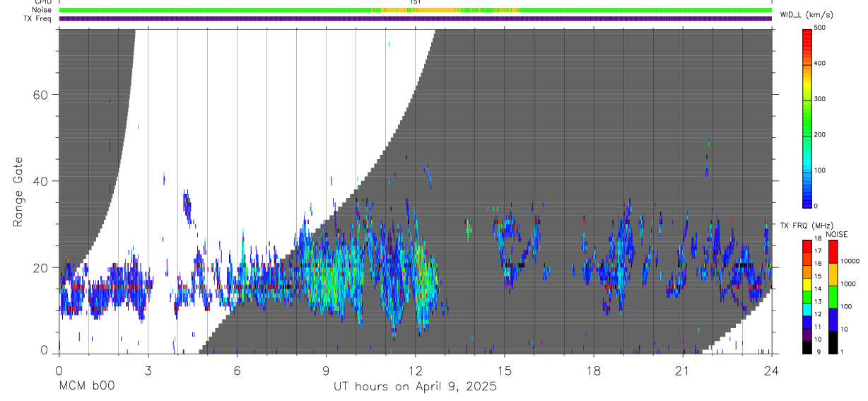Click the purple TX Freq strip above the plot
The width and height of the screenshot is (868, 401).
click(x=416, y=18)
